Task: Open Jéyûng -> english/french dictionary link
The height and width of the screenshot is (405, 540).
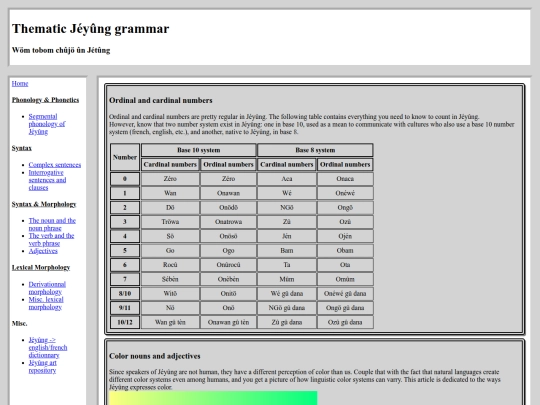Action: [48, 347]
